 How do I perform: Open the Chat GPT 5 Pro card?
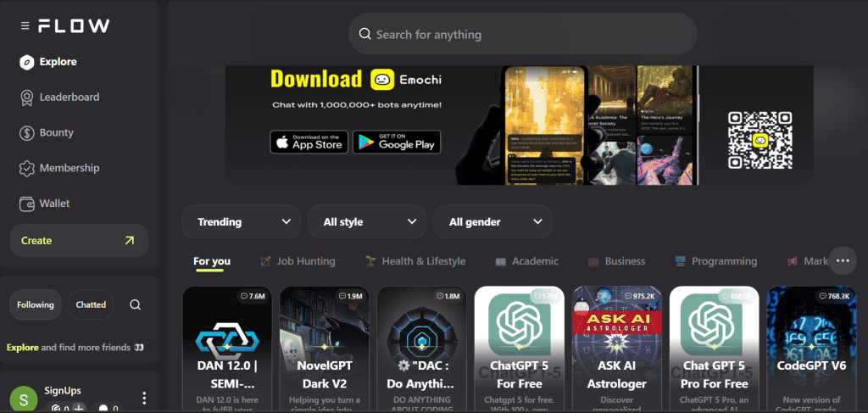714,349
